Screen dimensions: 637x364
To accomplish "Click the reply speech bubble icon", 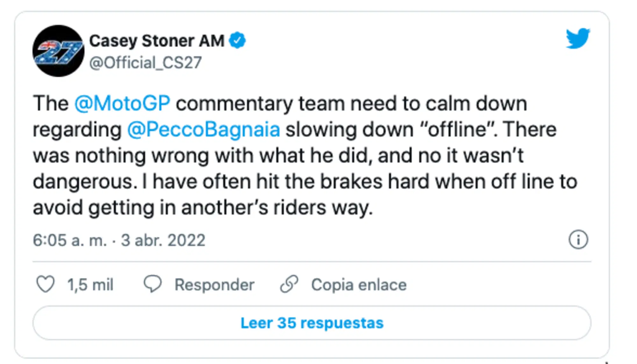I will 153,284.
